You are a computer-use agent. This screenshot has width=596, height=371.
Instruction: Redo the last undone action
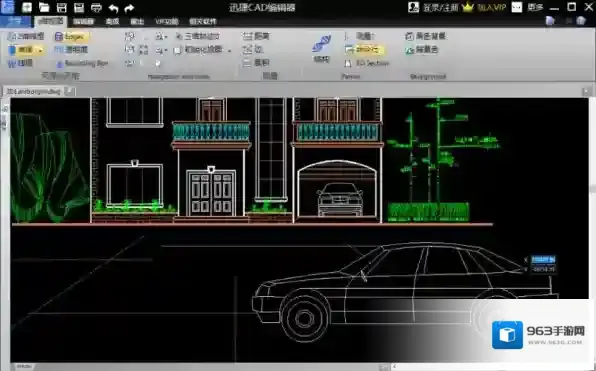point(130,8)
